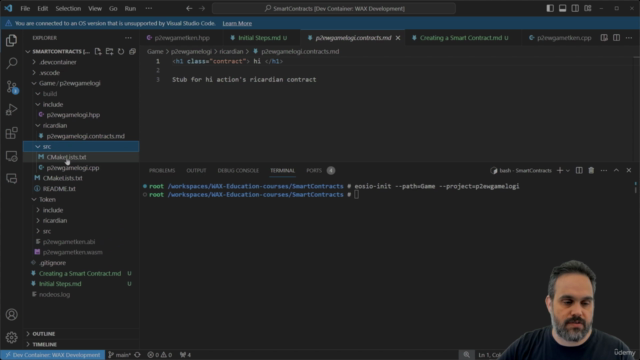This screenshot has width=640, height=360.
Task: Open the Accounts menu icon
Action: point(11,314)
